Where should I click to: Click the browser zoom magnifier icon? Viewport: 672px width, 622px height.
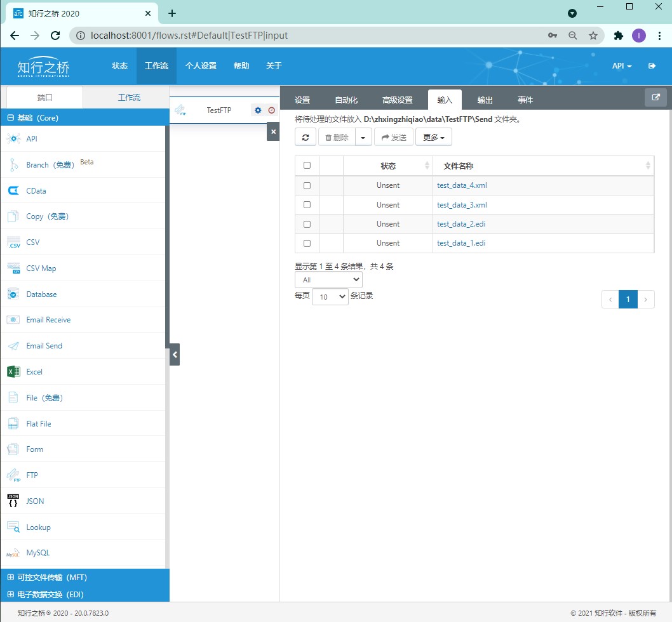pos(572,36)
